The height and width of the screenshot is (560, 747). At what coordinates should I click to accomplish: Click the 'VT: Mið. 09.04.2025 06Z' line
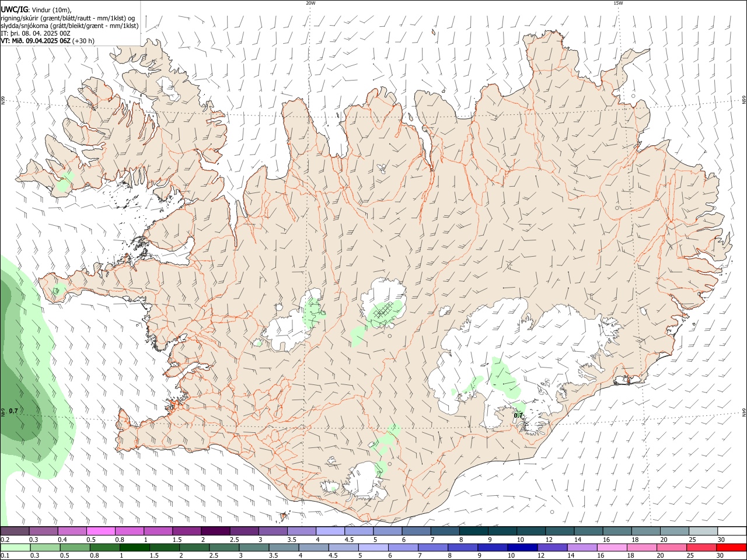(36, 41)
